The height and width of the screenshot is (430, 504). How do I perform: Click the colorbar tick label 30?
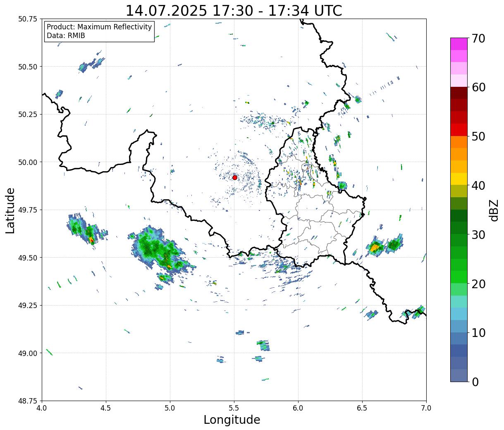478,234
